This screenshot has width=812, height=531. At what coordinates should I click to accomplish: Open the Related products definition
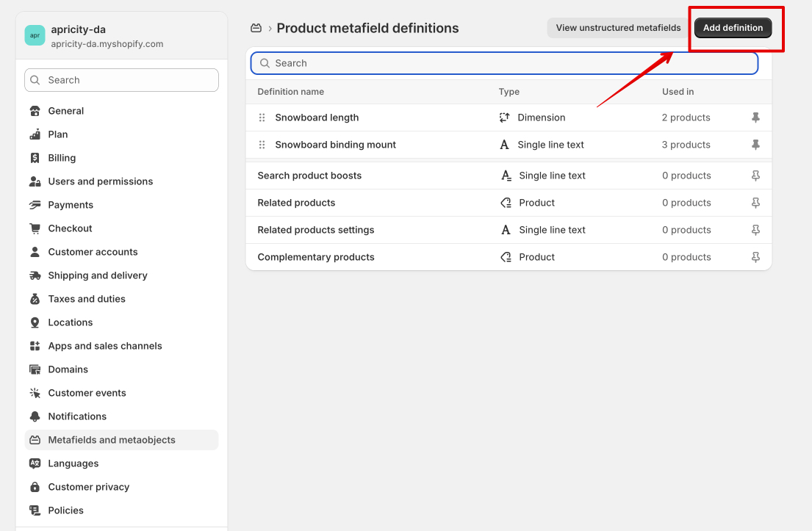296,203
